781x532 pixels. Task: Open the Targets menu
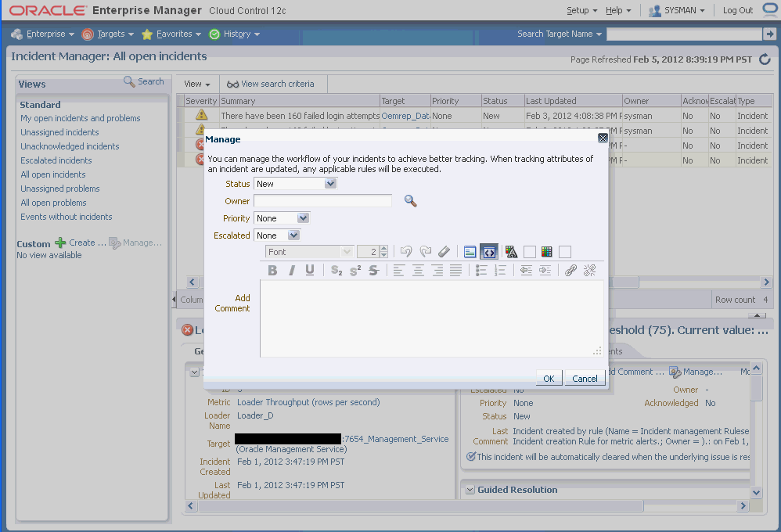coord(107,34)
